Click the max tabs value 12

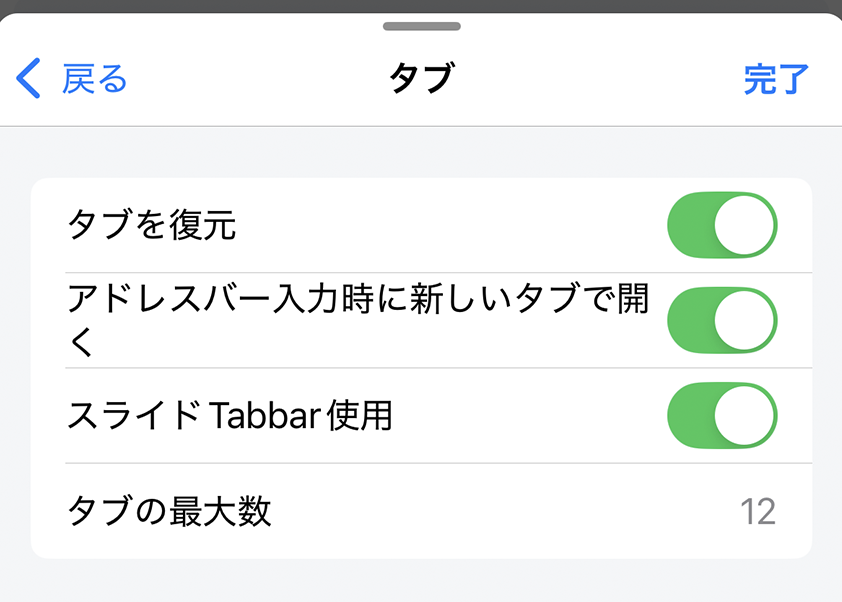point(758,512)
